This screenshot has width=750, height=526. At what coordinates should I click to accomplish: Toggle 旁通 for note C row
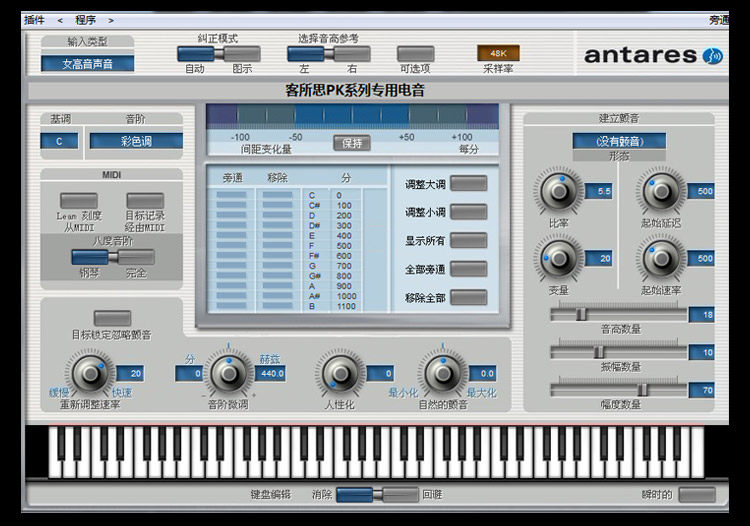click(232, 195)
